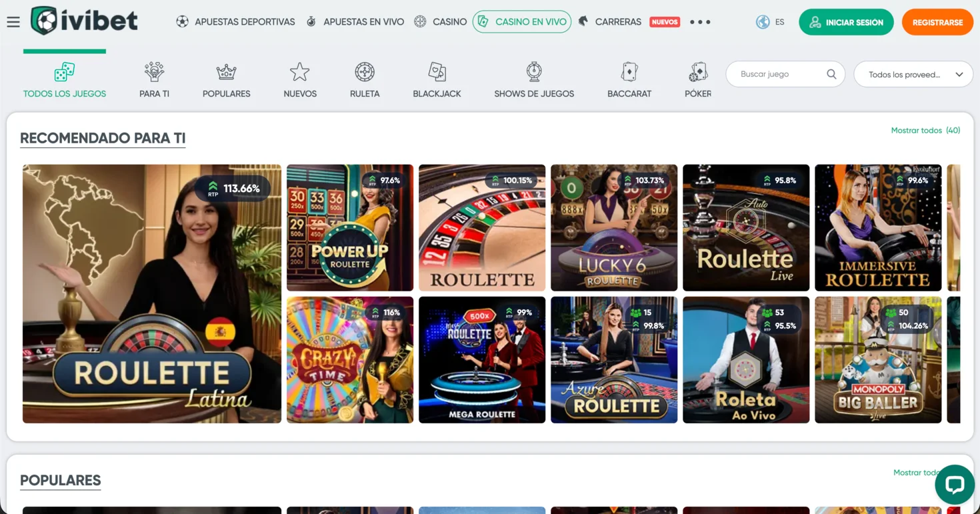This screenshot has width=980, height=514.
Task: Open the Casino menu item
Action: 449,22
